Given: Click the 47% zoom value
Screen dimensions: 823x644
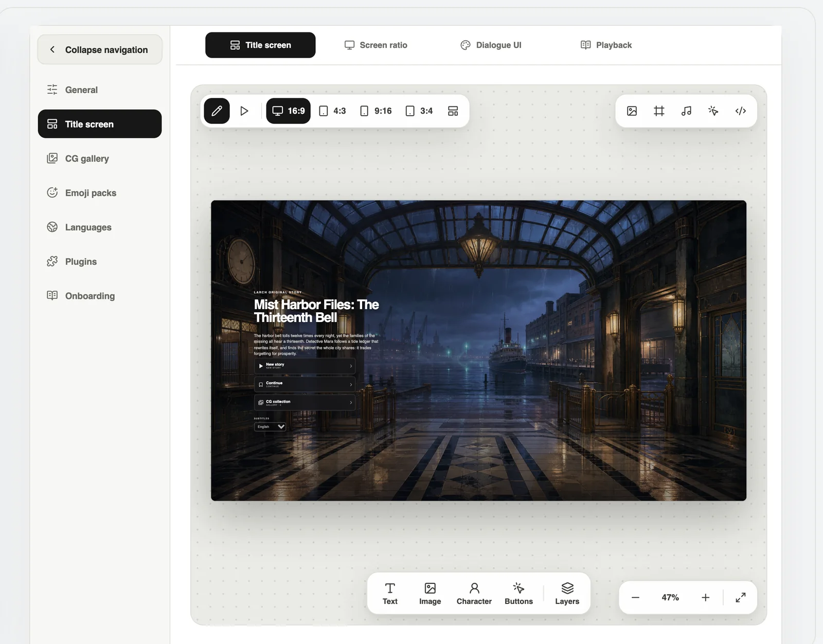Looking at the screenshot, I should click(x=670, y=597).
